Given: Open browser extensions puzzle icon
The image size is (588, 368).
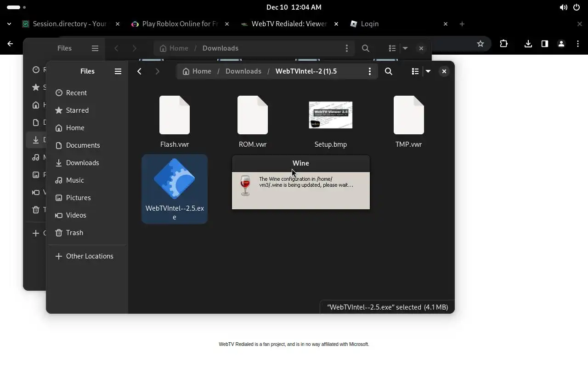Looking at the screenshot, I should tap(504, 44).
